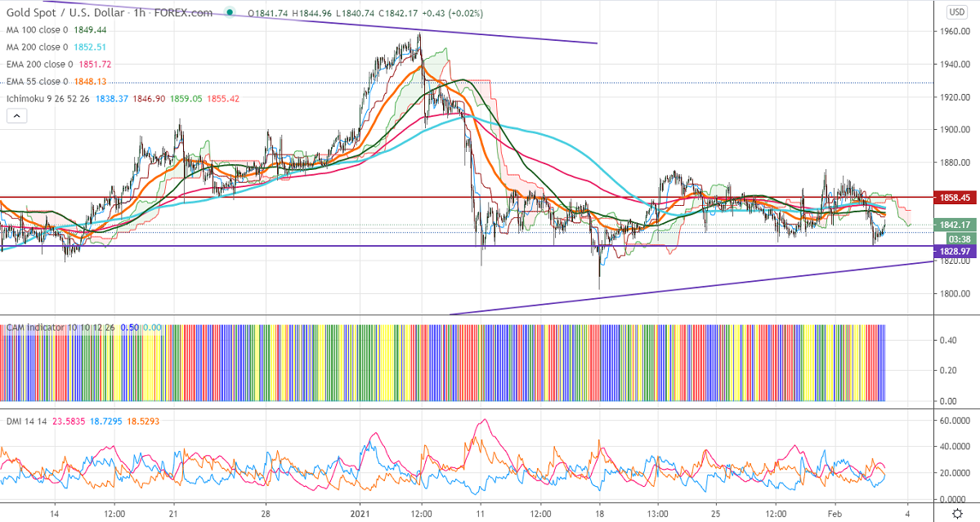Select the Gold Spot / U.S. Dollar title

[x=65, y=12]
